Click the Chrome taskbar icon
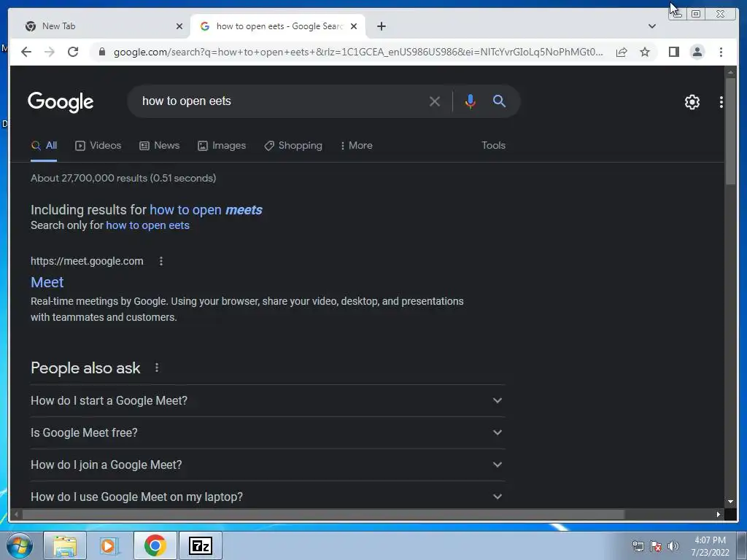This screenshot has height=560, width=747. (155, 545)
